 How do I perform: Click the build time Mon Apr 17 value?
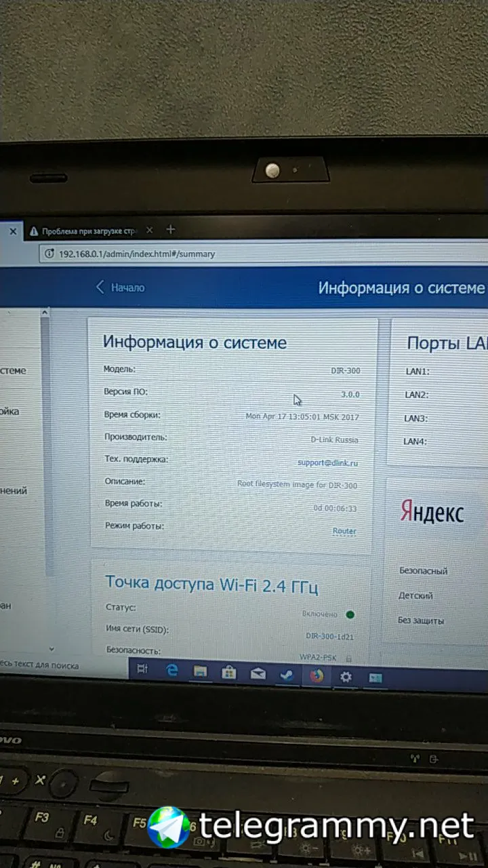coord(302,416)
